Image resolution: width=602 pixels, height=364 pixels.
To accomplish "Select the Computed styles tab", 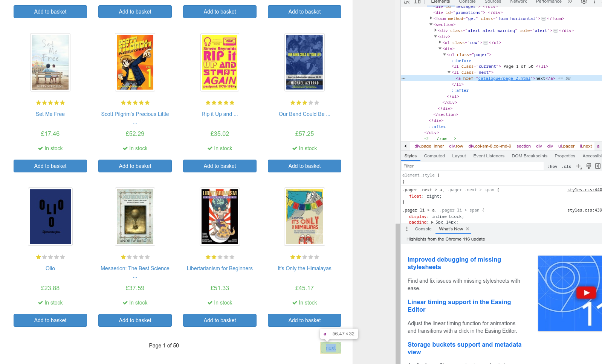I will pos(434,156).
